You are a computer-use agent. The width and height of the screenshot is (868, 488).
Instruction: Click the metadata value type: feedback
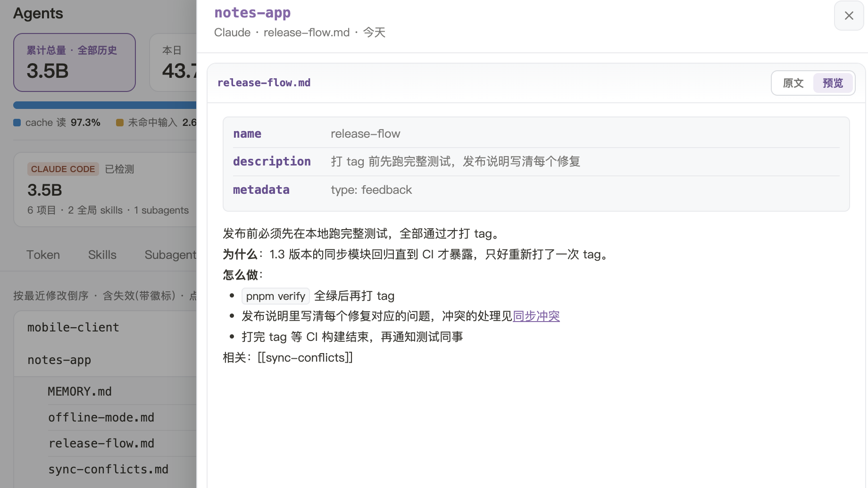371,190
